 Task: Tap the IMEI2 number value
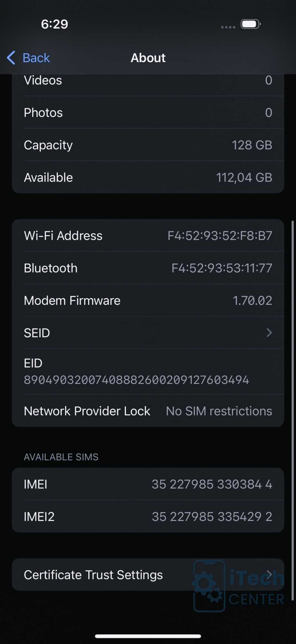(212, 517)
